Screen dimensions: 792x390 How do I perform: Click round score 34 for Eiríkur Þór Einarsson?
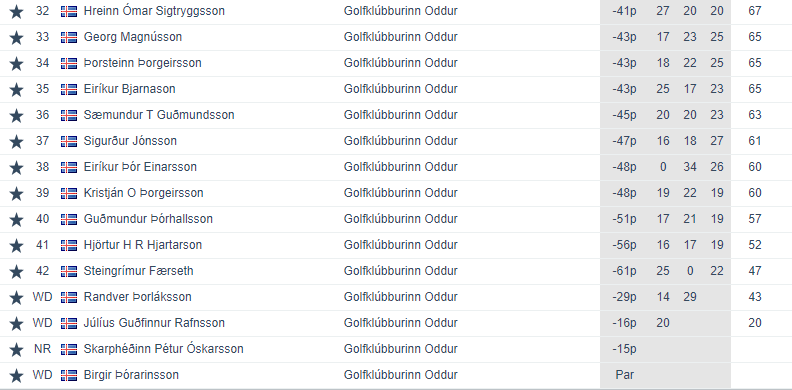(x=690, y=167)
